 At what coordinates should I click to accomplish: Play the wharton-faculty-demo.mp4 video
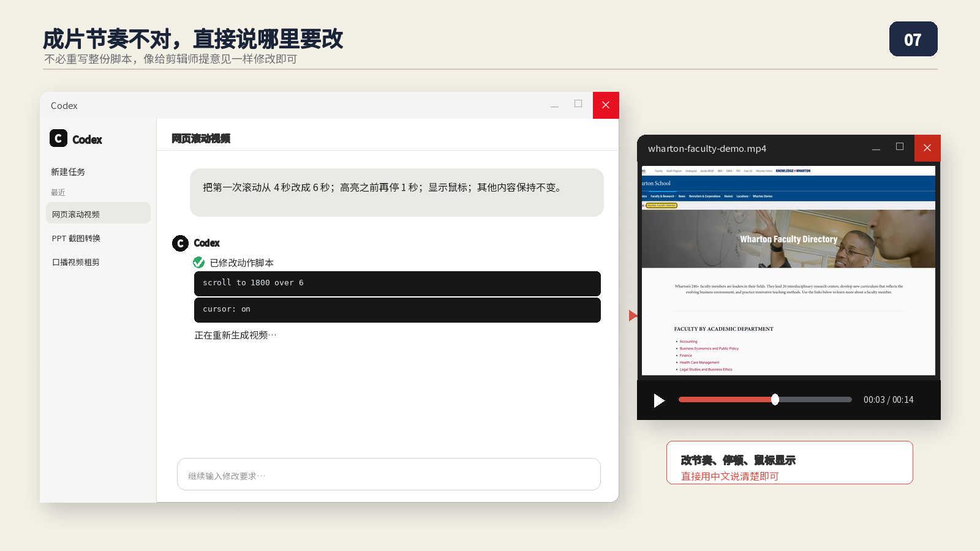point(659,400)
